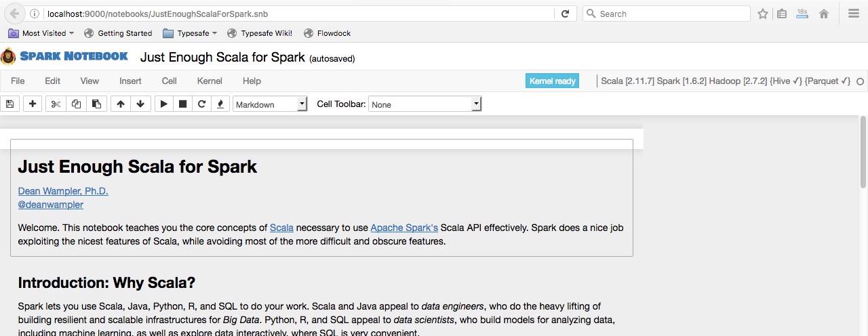The height and width of the screenshot is (336, 868).
Task: Paste the cell with the clipboard icon
Action: [x=96, y=104]
